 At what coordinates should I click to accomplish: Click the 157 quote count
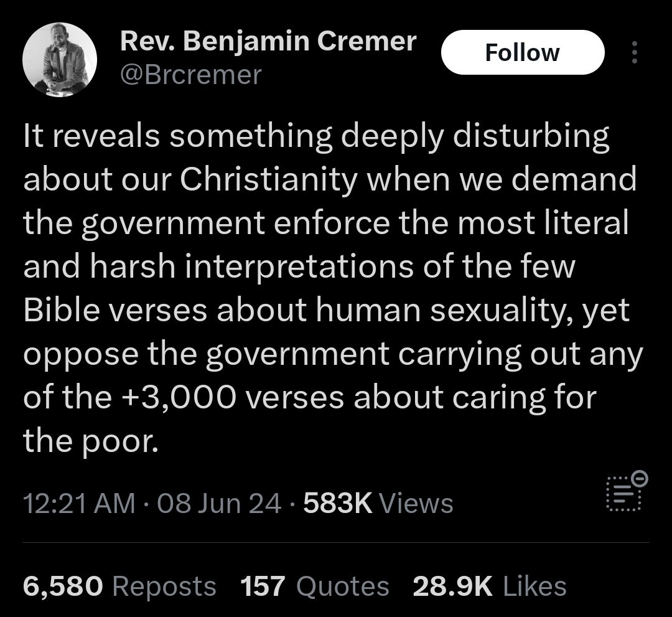tap(263, 586)
